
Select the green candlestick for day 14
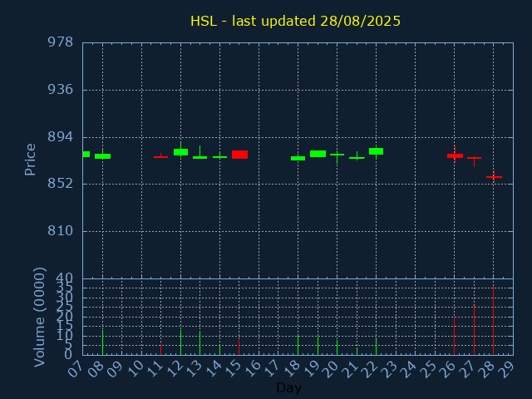pyautogui.click(x=219, y=157)
